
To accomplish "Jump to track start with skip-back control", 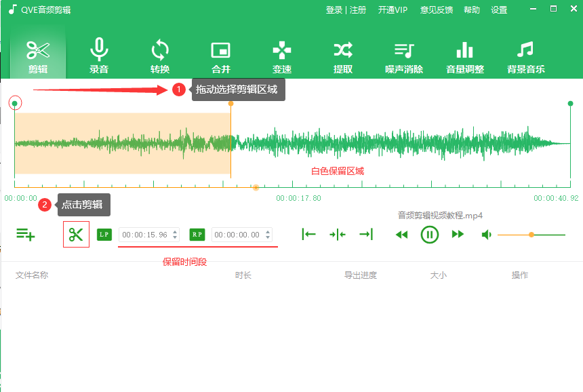I will (x=308, y=234).
